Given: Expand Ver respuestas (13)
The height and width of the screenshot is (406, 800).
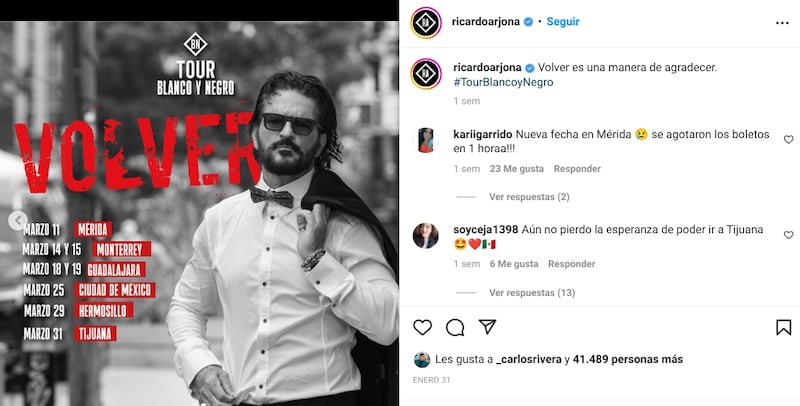Looking at the screenshot, I should tap(532, 293).
